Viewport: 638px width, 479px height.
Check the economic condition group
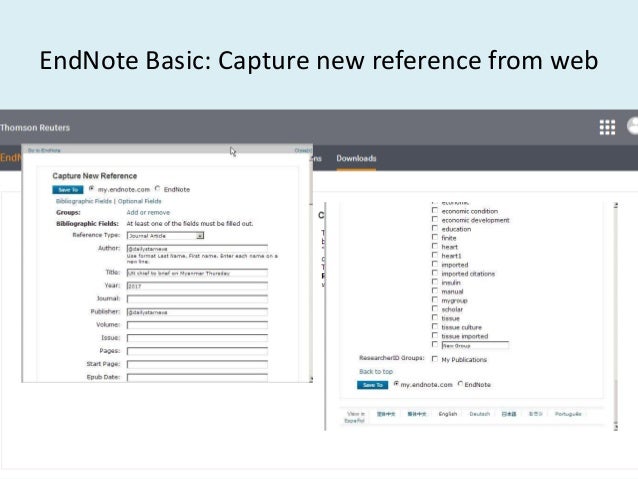click(435, 210)
